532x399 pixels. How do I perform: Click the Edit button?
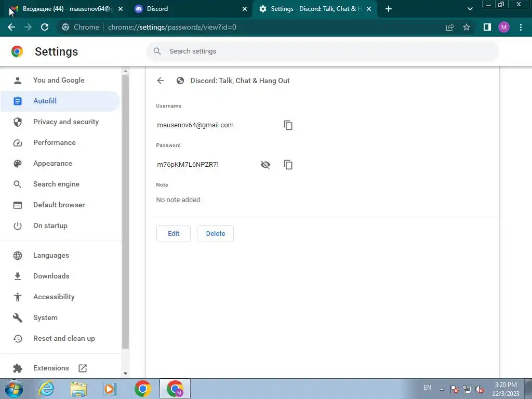(174, 233)
